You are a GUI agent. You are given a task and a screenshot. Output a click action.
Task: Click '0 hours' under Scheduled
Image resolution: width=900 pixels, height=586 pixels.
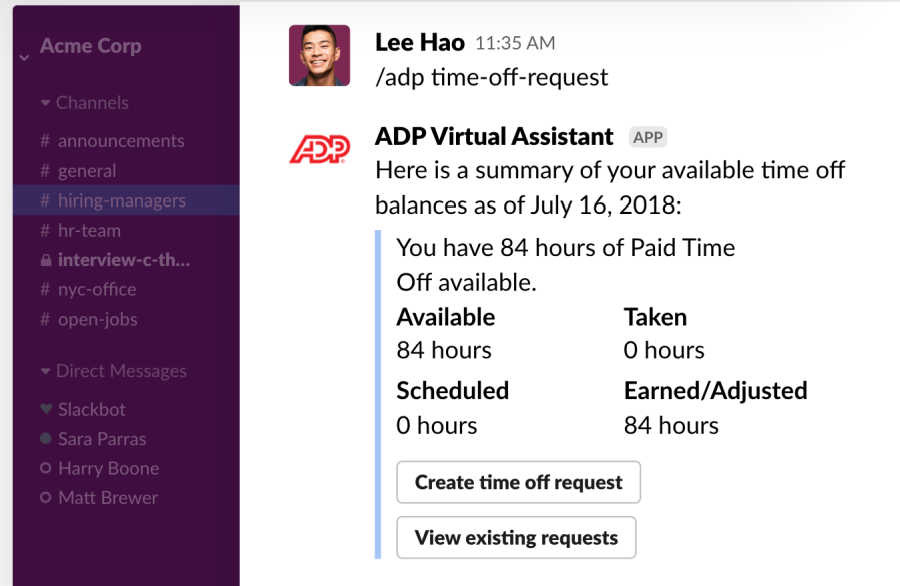point(436,425)
